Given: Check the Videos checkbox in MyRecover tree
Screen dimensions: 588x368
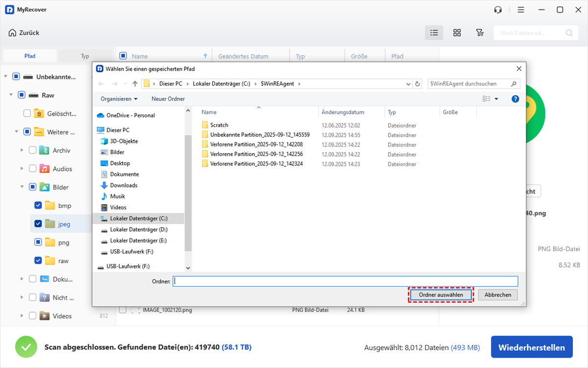Looking at the screenshot, I should [32, 316].
